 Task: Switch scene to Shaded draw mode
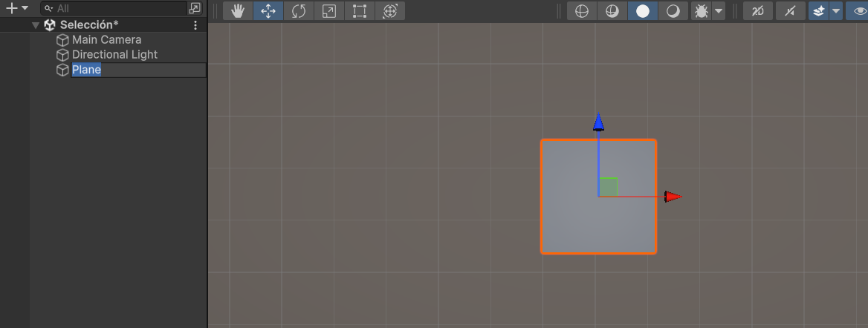643,10
